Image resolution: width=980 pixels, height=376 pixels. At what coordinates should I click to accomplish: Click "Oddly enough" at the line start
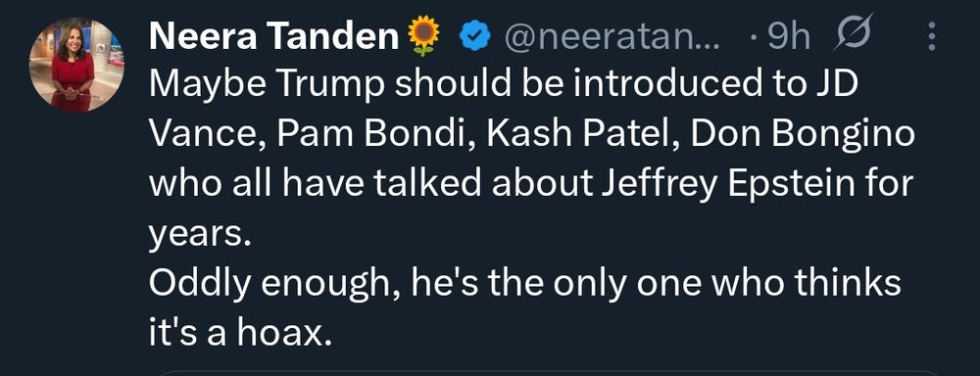271,286
